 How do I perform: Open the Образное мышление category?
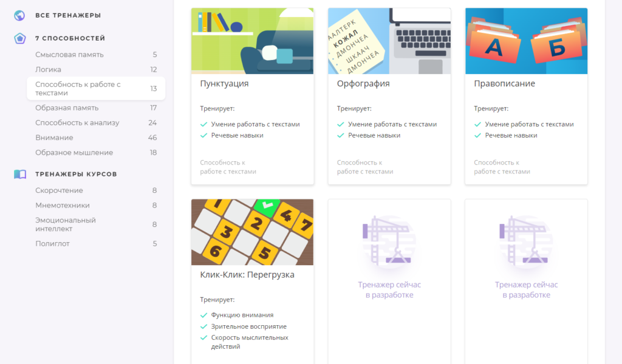pyautogui.click(x=74, y=152)
